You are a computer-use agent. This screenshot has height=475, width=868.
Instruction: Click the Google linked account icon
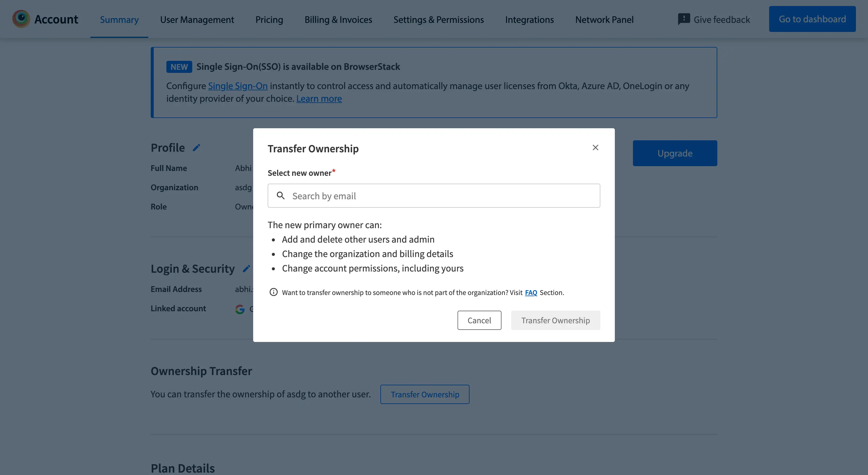coord(240,309)
